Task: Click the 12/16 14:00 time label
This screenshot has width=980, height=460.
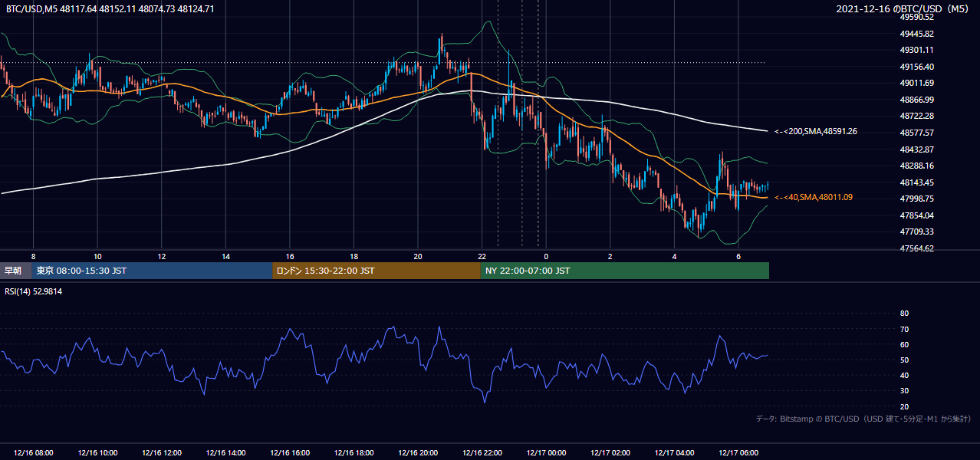Action: pos(225,453)
